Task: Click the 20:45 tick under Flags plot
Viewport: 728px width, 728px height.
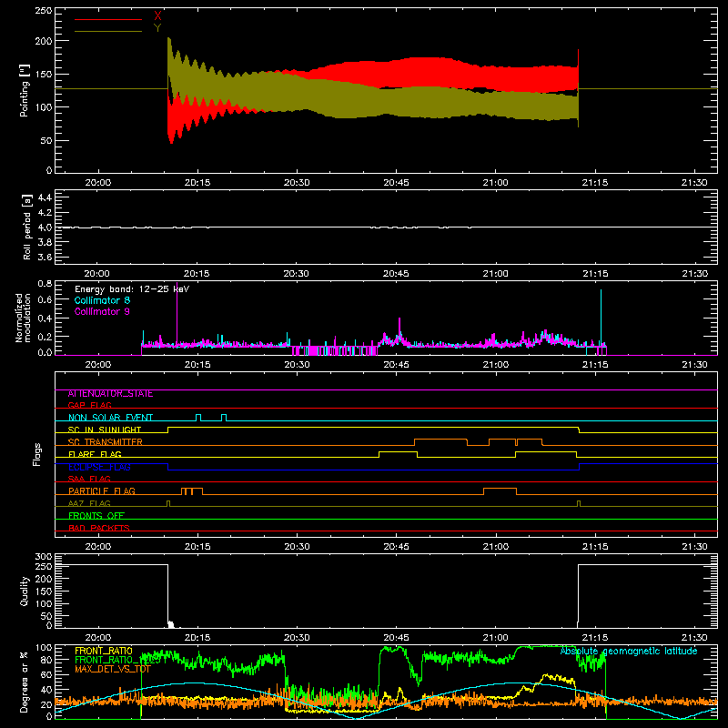Action: pyautogui.click(x=396, y=547)
